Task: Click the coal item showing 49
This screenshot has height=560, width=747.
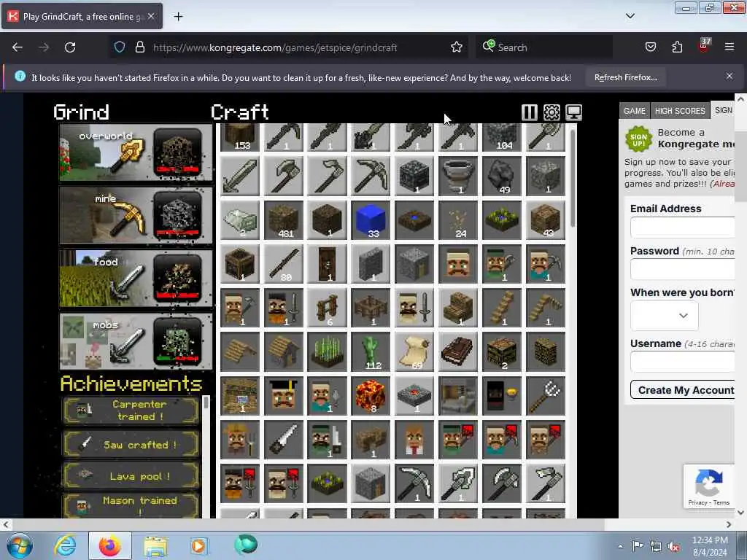Action: click(x=502, y=176)
